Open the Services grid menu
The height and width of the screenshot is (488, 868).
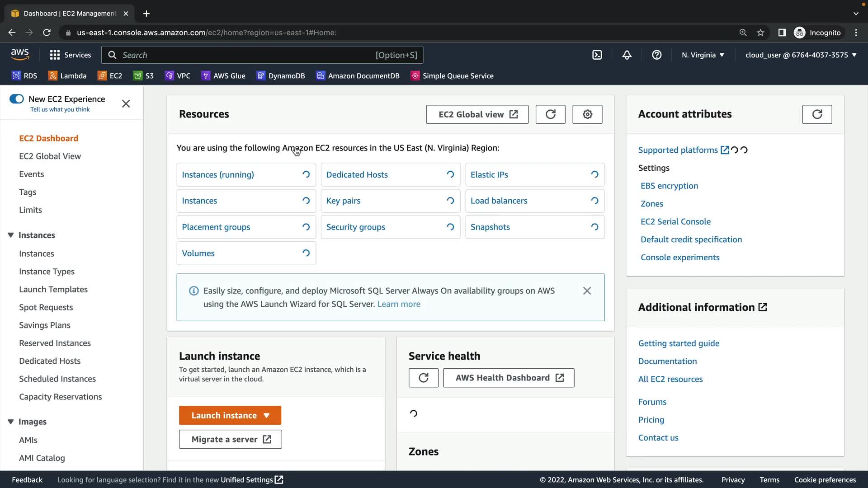tap(70, 55)
